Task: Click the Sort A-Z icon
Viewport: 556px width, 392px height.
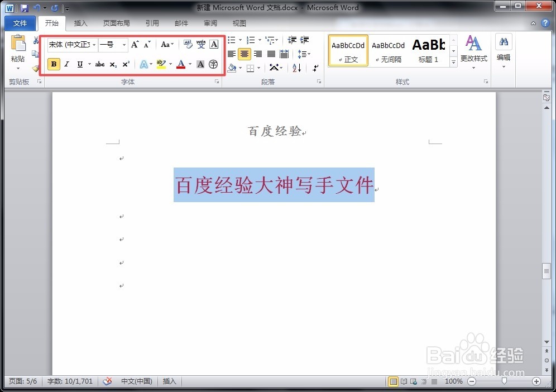Action: [x=297, y=68]
